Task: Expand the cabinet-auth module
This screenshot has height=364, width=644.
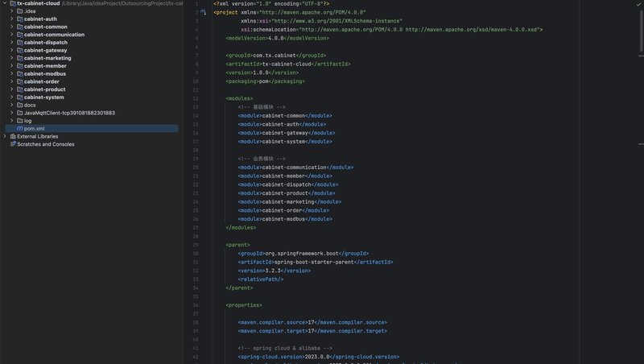Action: (x=12, y=19)
